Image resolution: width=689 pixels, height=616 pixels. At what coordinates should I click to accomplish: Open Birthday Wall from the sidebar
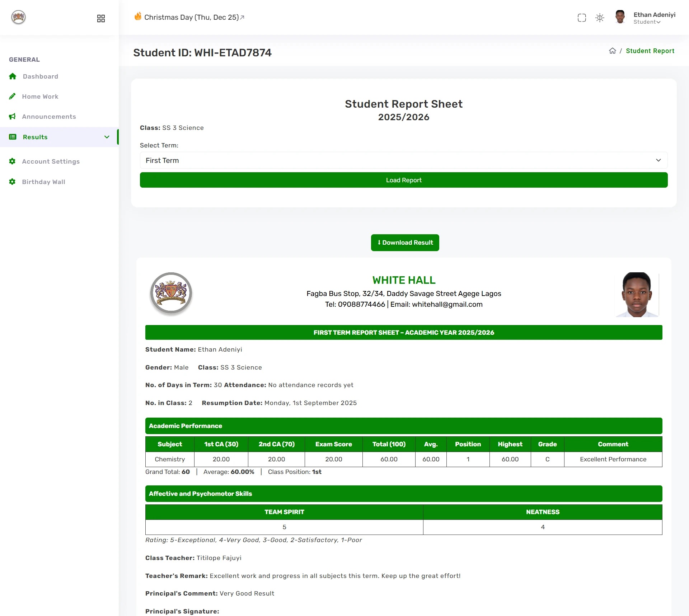coord(43,182)
